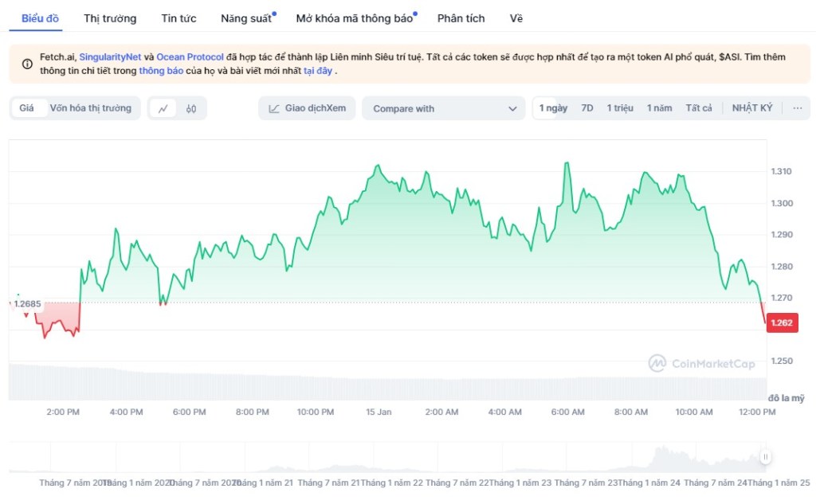
Task: Open the Giao dịchXem trading chart
Action: point(307,108)
